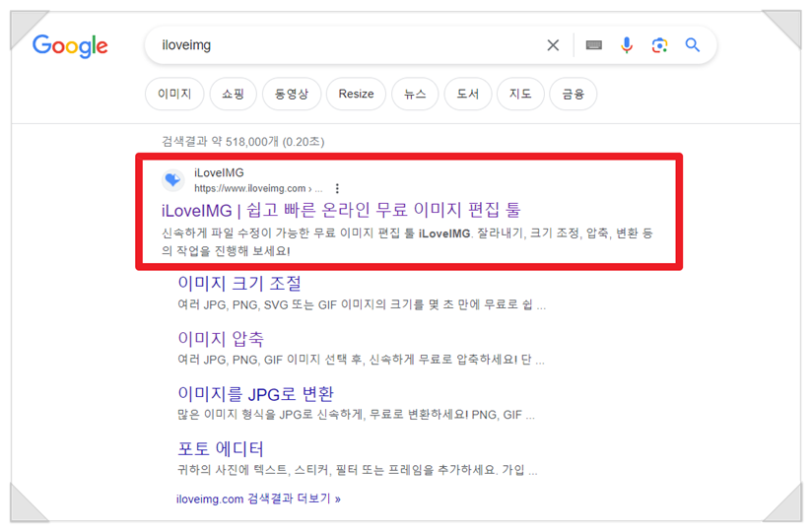Open the 포토 에디터 sitelink
This screenshot has height=532, width=812.
coord(221,448)
